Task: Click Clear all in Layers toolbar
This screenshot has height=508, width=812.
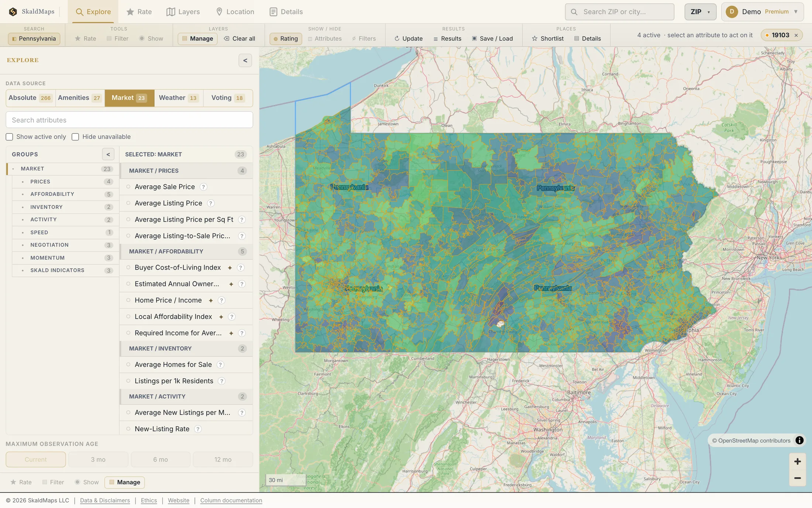Action: coord(240,38)
